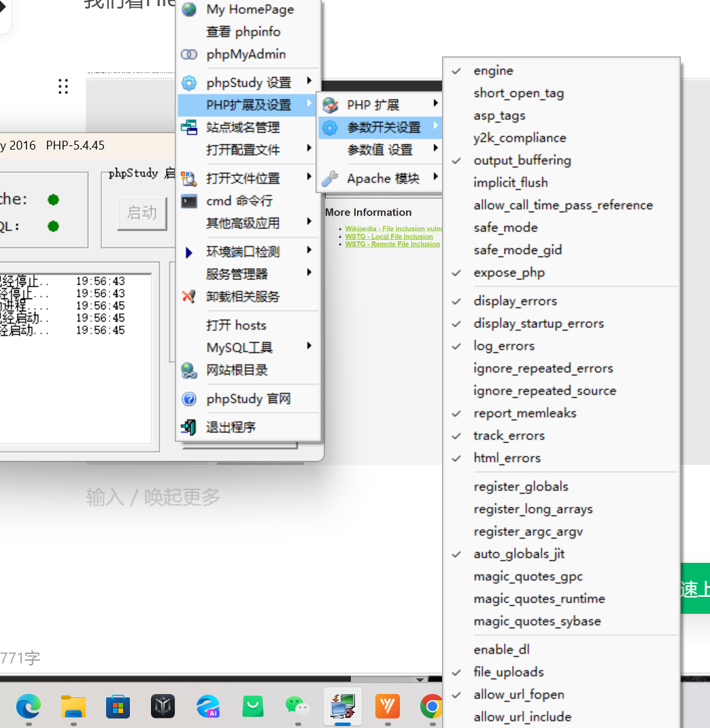The height and width of the screenshot is (728, 710).
Task: Click the 退出程序 exit icon
Action: [189, 427]
